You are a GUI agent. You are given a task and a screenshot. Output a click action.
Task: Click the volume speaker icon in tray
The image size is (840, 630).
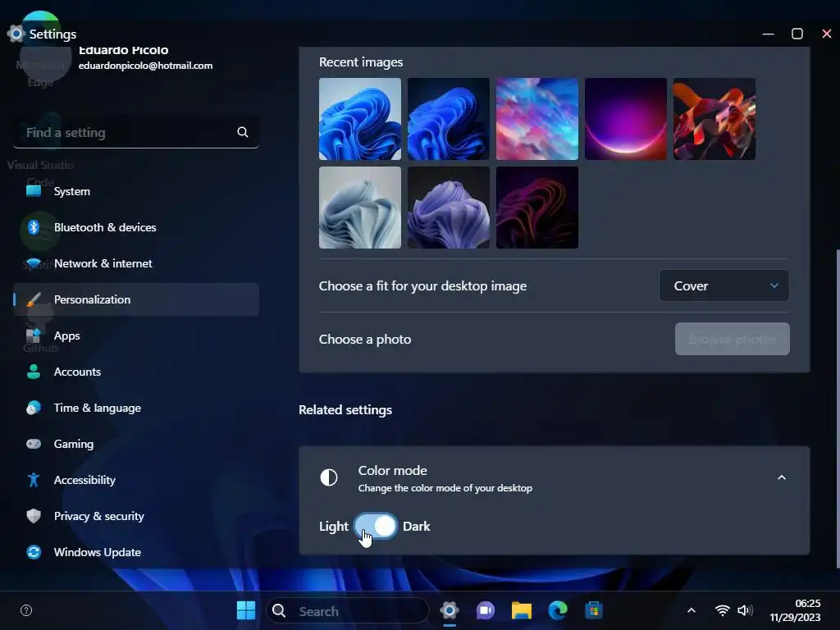pyautogui.click(x=745, y=610)
